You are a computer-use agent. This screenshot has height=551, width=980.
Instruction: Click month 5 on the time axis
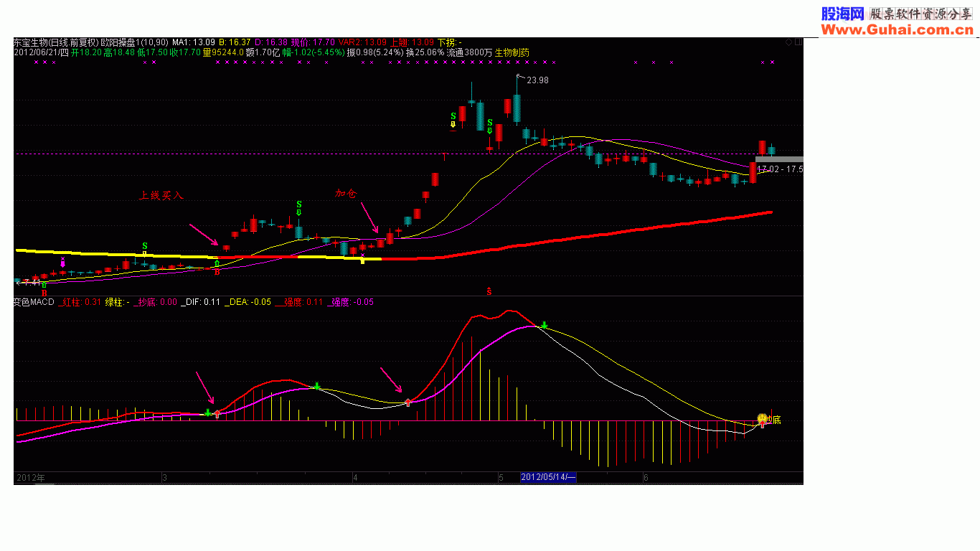pyautogui.click(x=501, y=477)
